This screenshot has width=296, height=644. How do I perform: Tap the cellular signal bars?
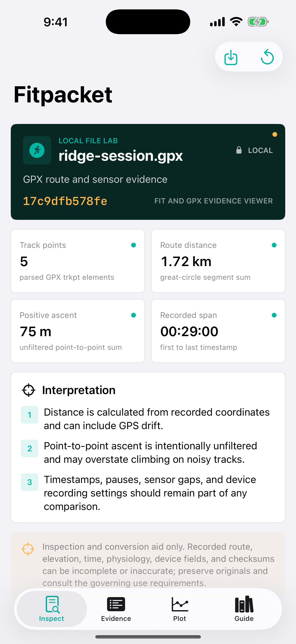pos(217,22)
